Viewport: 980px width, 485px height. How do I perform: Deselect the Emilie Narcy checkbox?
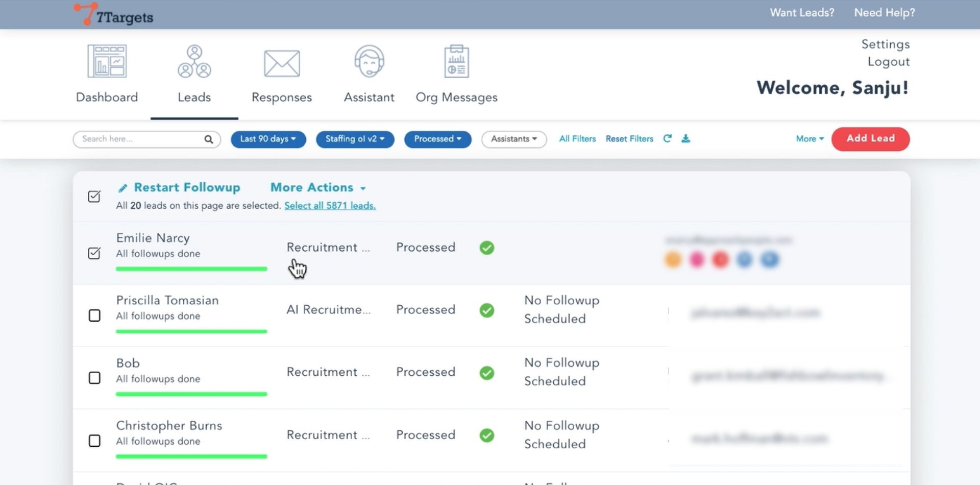point(94,253)
